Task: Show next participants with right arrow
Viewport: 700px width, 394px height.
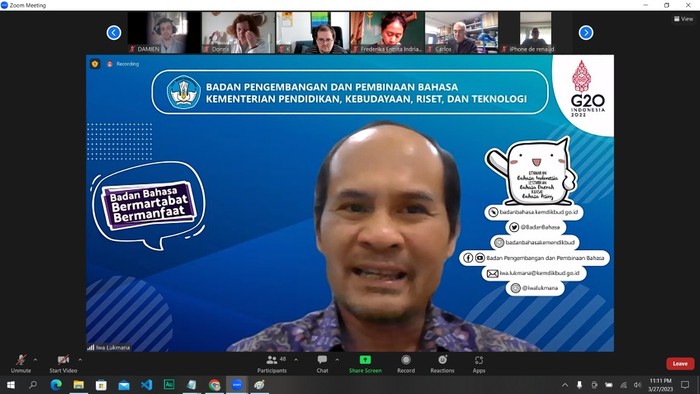Action: [x=586, y=33]
